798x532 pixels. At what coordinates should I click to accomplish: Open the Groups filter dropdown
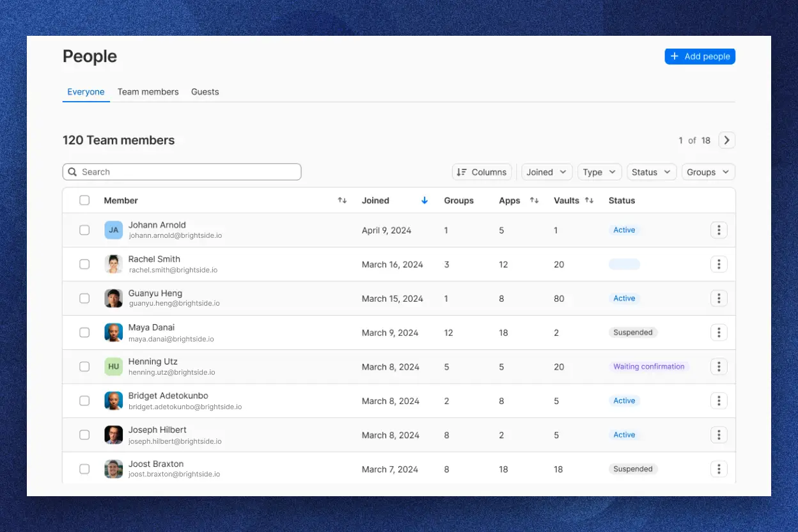(707, 171)
